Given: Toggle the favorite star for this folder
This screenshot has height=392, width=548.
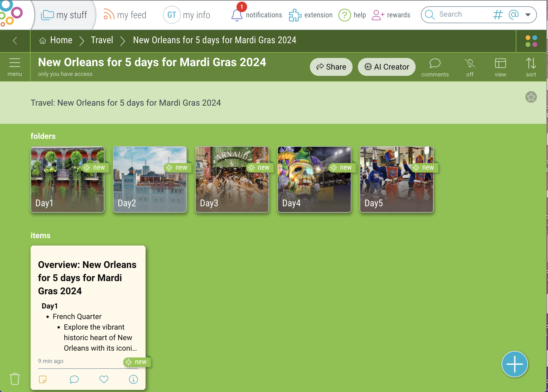Looking at the screenshot, I should tap(531, 97).
